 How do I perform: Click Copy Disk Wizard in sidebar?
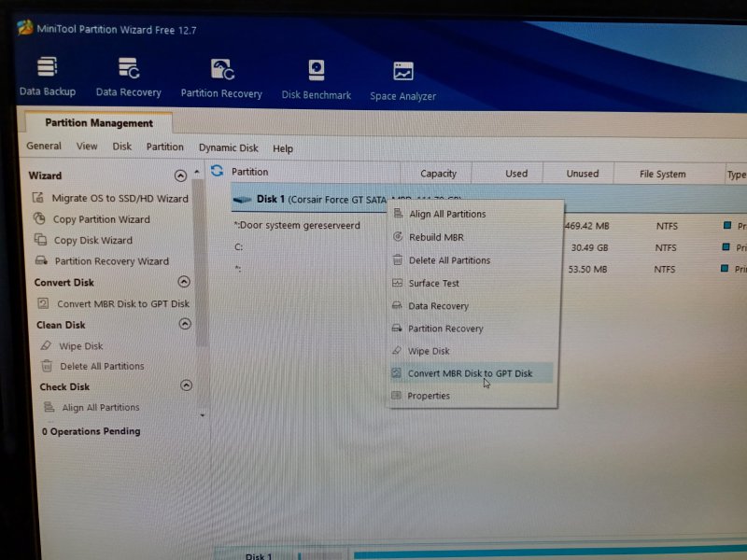pos(92,240)
